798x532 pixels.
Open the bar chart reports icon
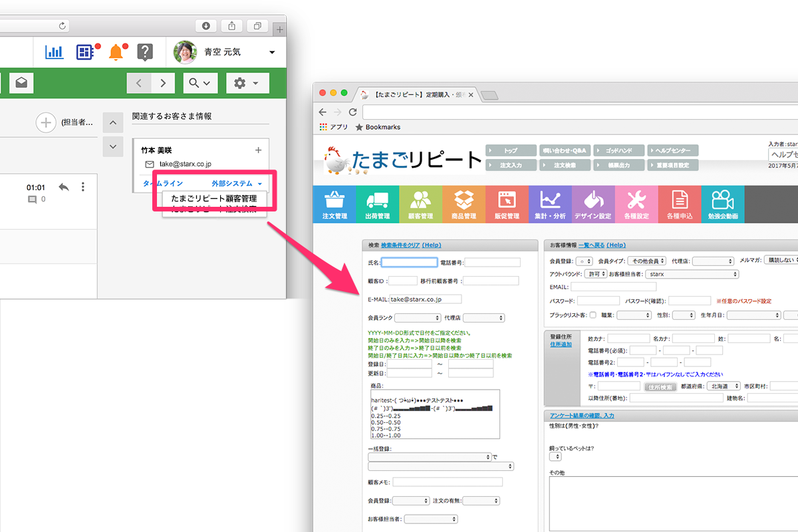pos(54,52)
